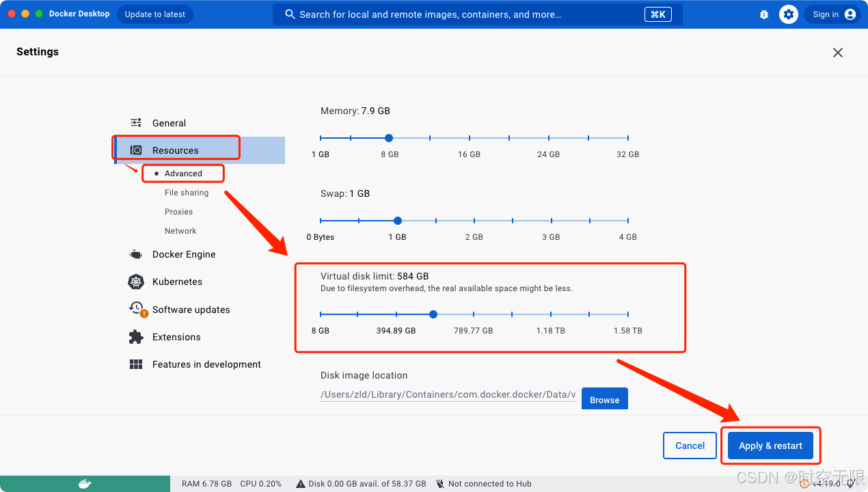The width and height of the screenshot is (868, 492).
Task: Click the Disk 0.00 GB avail. status text
Action: click(x=367, y=484)
